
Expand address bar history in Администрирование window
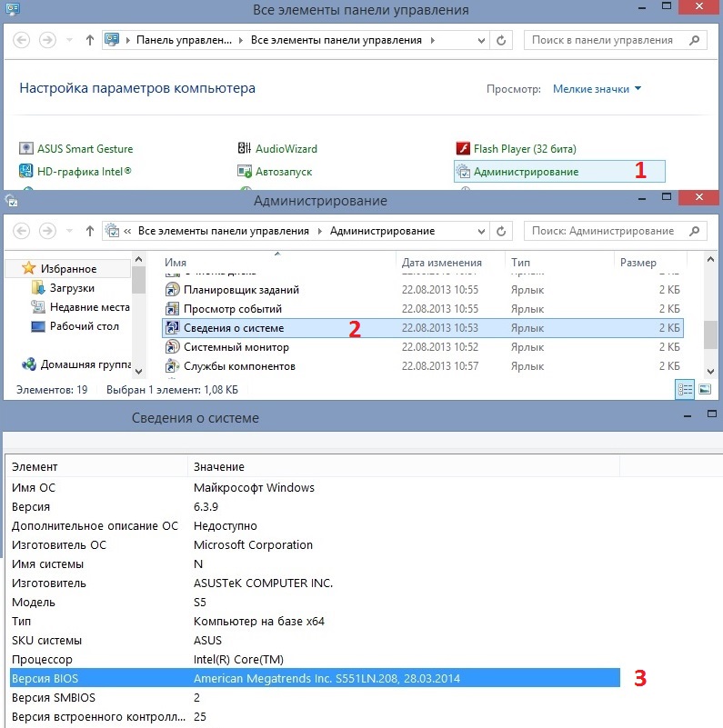(481, 231)
